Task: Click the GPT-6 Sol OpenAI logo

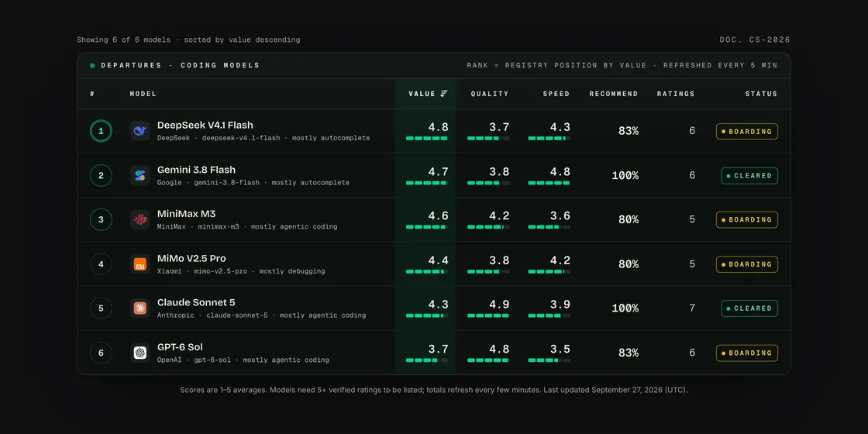Action: 140,353
